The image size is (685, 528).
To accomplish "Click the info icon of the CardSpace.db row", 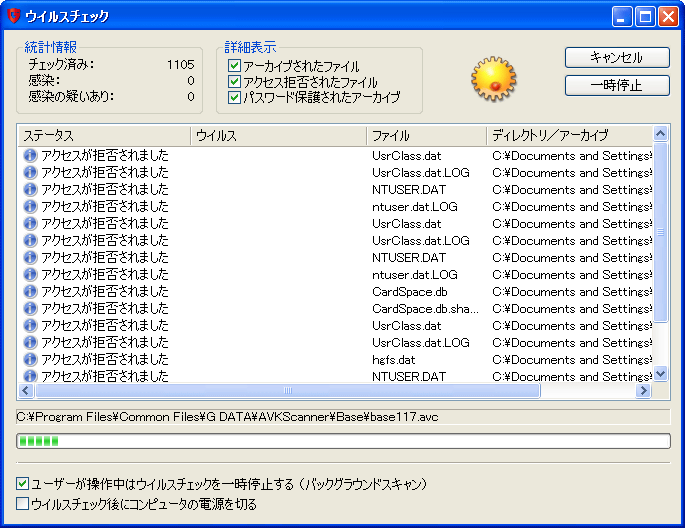I will click(x=30, y=291).
